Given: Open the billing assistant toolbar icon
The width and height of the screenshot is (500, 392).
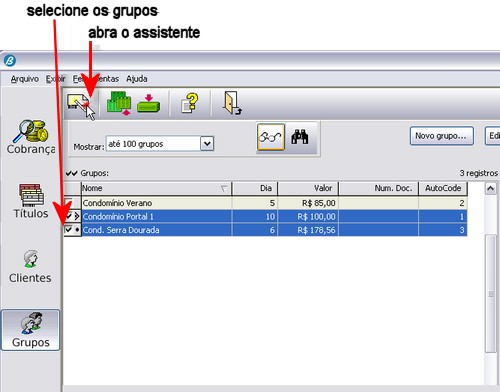Looking at the screenshot, I should [x=79, y=104].
